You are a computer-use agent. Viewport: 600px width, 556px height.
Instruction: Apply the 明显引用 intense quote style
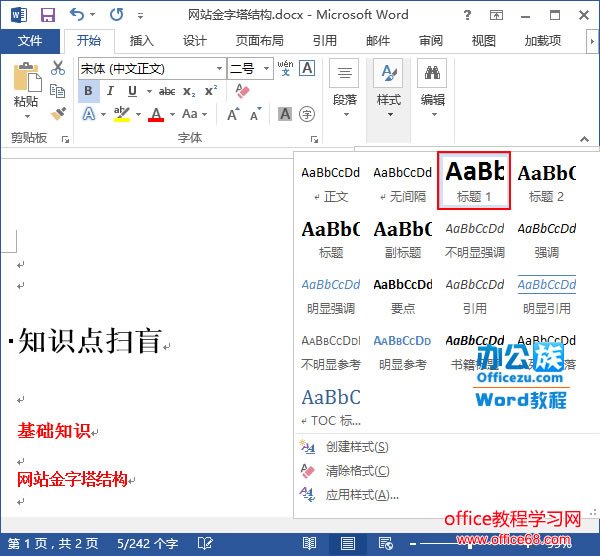click(546, 293)
